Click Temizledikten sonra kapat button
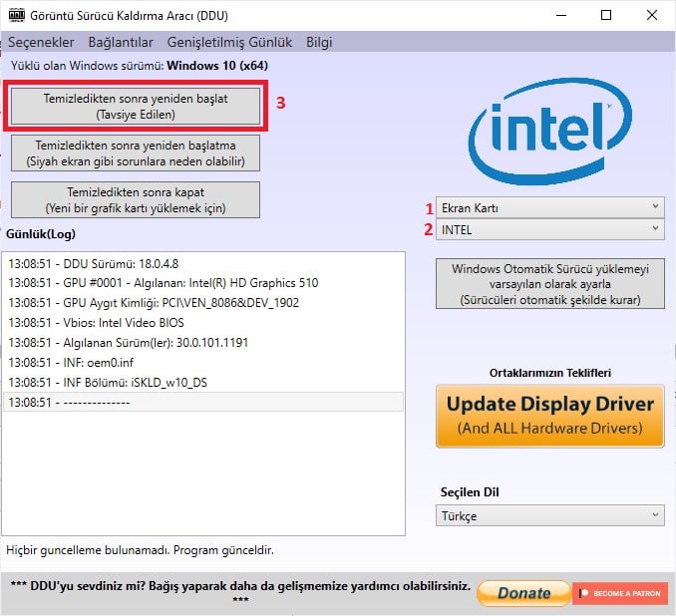Screen dimensions: 676x616 (136, 199)
